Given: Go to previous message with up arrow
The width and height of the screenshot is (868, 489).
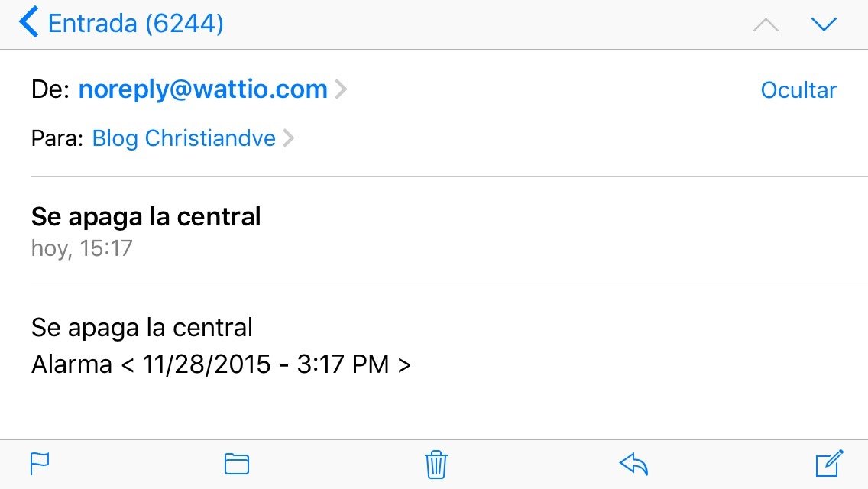Looking at the screenshot, I should click(766, 25).
